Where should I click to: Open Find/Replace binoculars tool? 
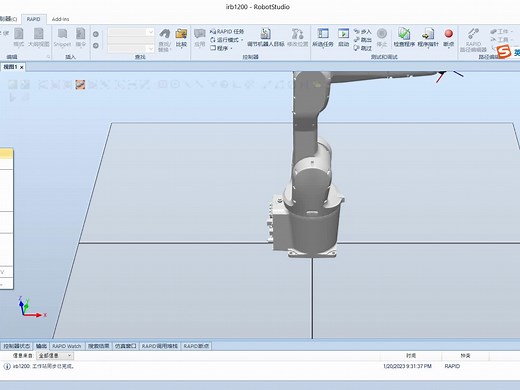[164, 39]
